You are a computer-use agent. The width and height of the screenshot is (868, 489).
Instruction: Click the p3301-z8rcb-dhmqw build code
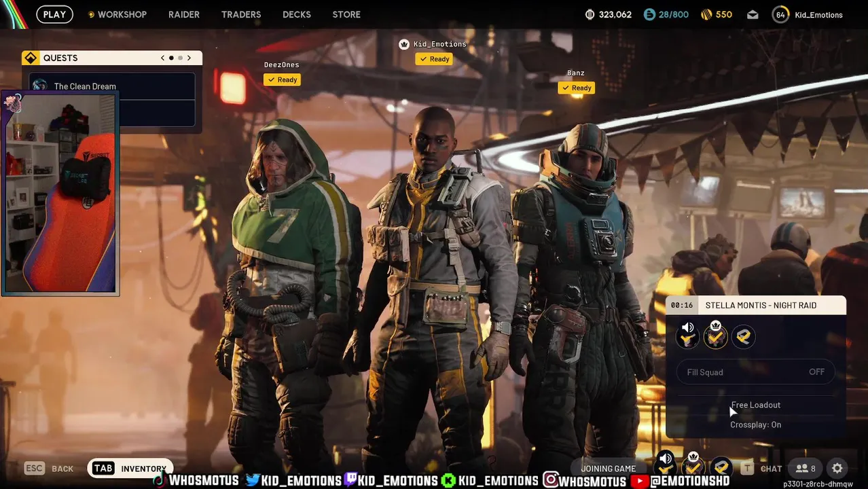point(818,484)
